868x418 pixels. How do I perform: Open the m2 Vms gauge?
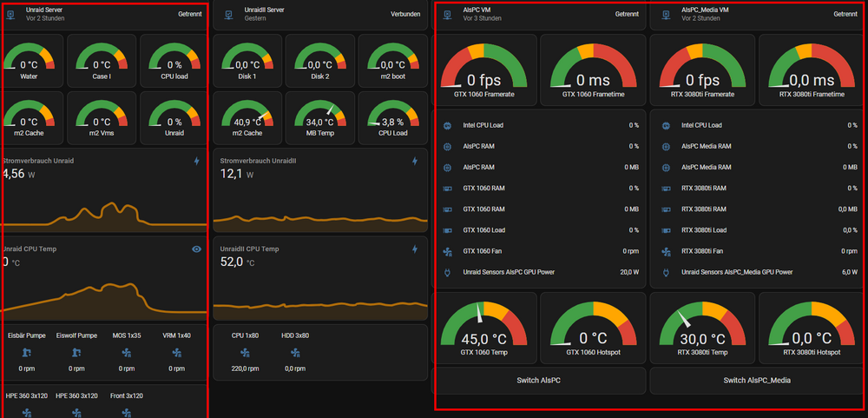click(x=102, y=117)
